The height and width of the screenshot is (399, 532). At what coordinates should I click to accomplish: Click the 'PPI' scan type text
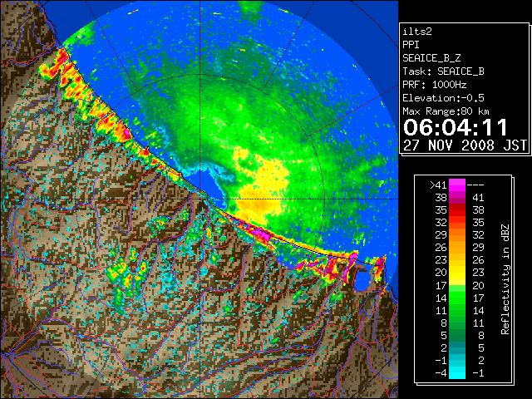[x=411, y=45]
